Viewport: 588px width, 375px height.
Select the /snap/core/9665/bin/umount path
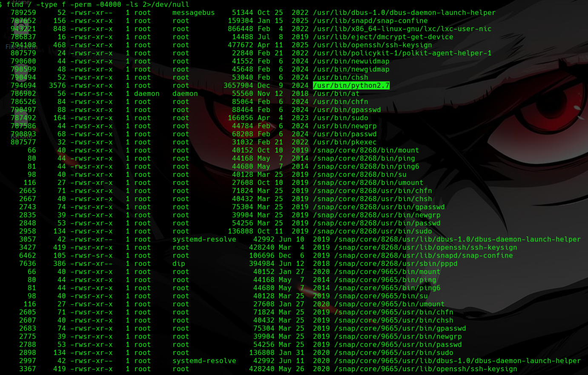pos(390,304)
